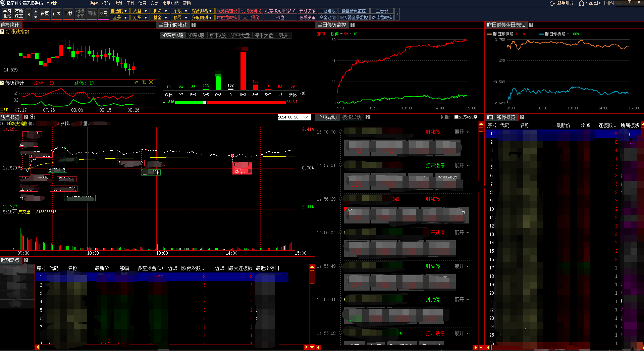Screen dimensions: 644x351
Task: Toggle the ST及*ST股 checkbox
Action: click(456, 117)
